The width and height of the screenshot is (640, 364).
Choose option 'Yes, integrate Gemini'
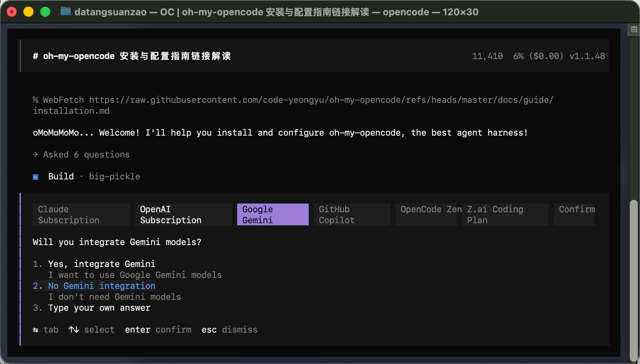[101, 264]
